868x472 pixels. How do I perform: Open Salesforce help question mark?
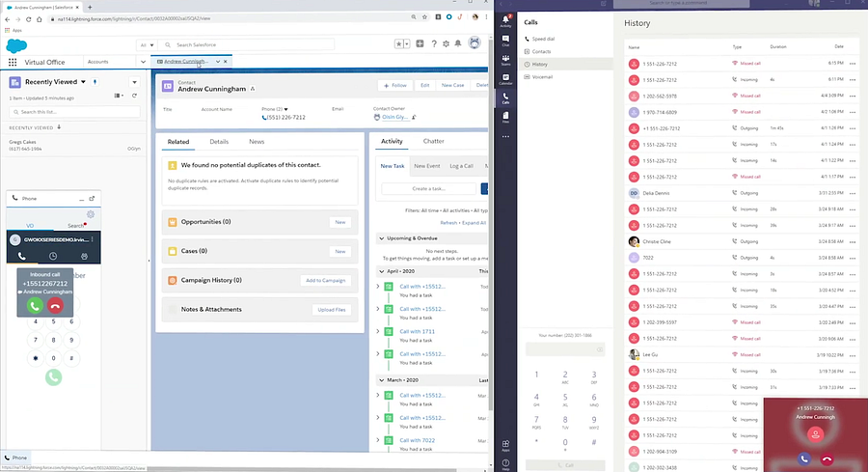[x=434, y=43]
